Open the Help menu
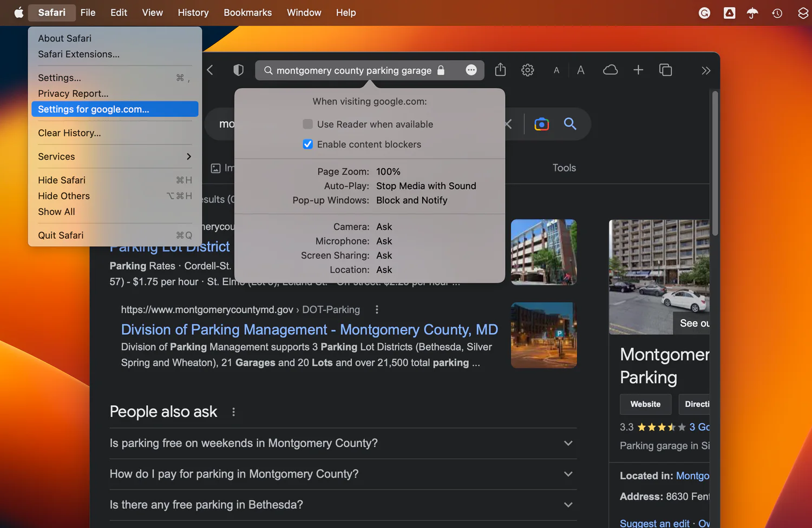Viewport: 812px width, 528px height. coord(346,12)
